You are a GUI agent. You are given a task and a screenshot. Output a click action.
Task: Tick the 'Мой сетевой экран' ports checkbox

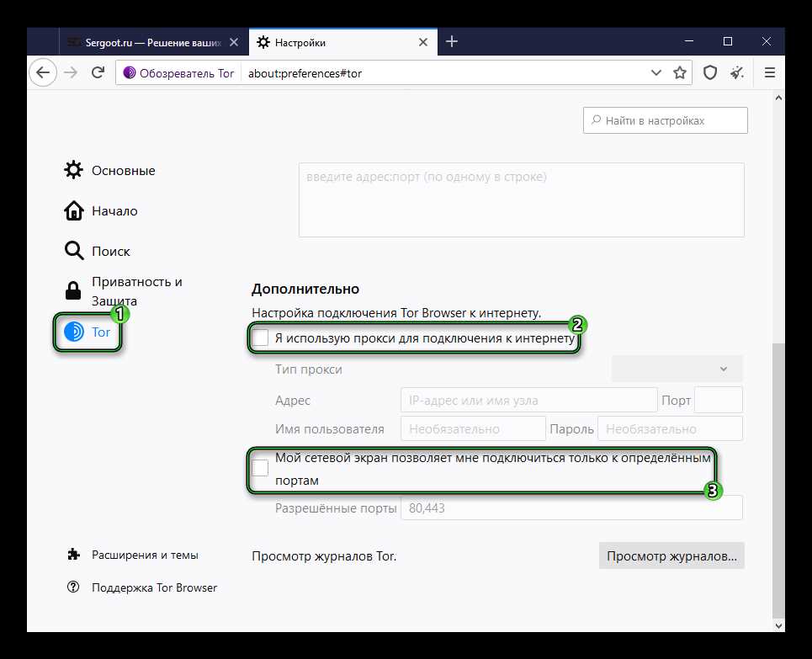coord(260,468)
